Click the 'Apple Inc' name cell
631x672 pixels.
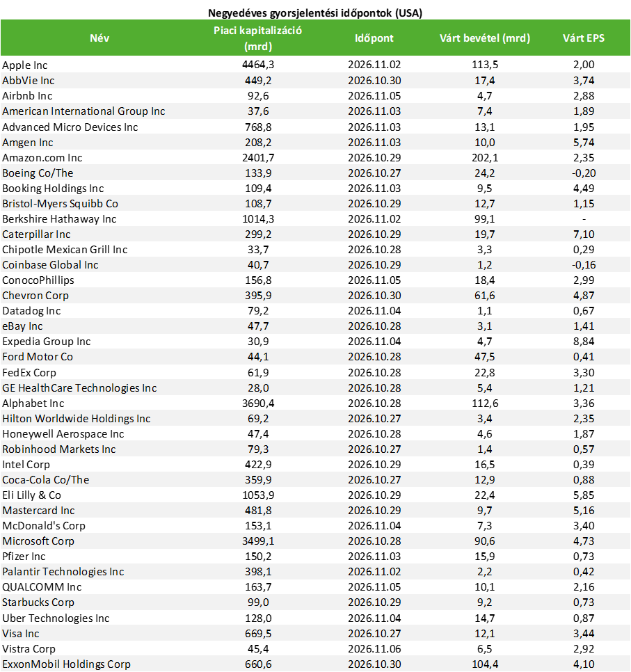coord(25,65)
